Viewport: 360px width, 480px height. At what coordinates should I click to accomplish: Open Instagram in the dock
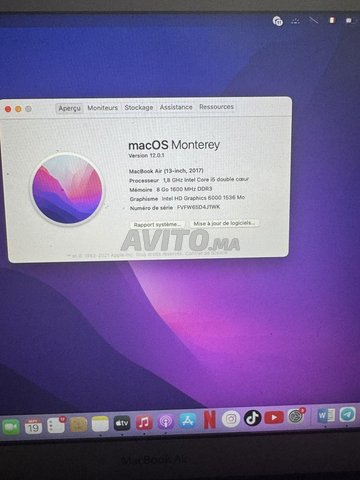(x=231, y=419)
